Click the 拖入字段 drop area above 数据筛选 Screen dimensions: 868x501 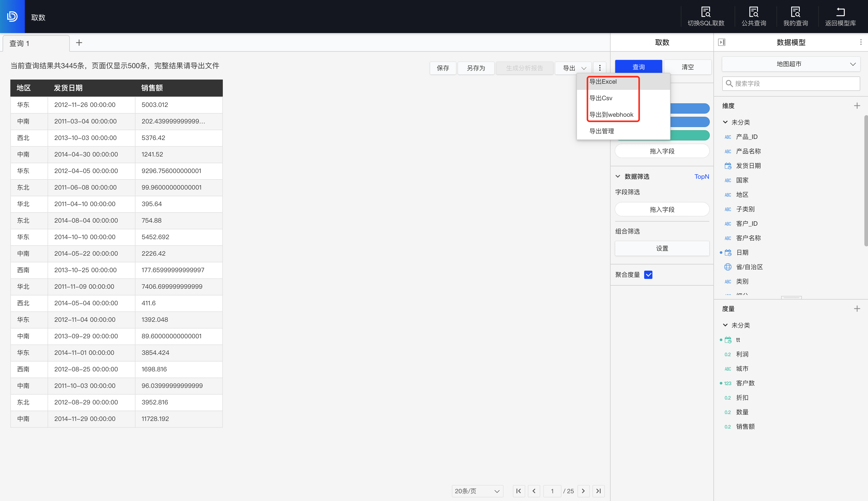pyautogui.click(x=662, y=151)
